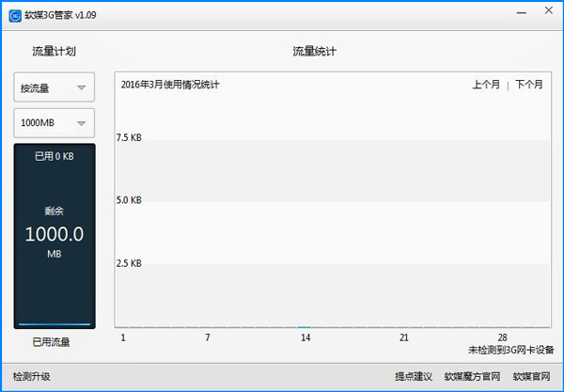The height and width of the screenshot is (392, 564).
Task: Click the 已用 0 KB usage text
Action: pyautogui.click(x=55, y=156)
